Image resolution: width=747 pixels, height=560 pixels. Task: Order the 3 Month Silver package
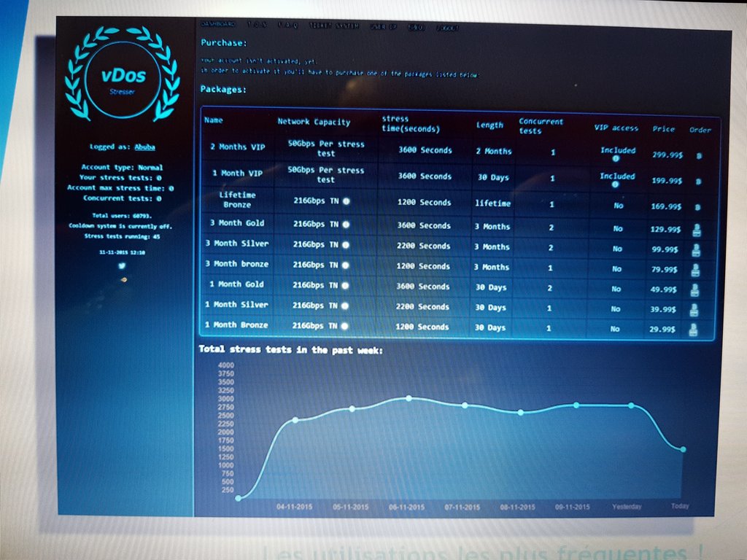[696, 250]
